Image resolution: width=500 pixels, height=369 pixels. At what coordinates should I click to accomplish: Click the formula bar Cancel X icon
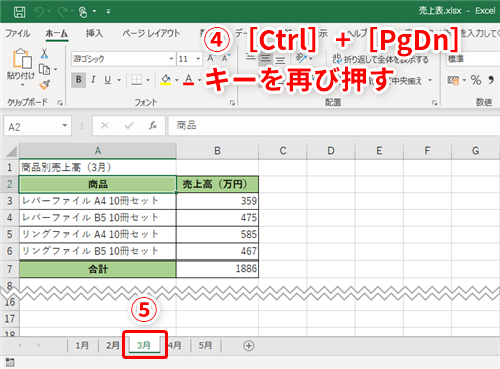click(105, 126)
